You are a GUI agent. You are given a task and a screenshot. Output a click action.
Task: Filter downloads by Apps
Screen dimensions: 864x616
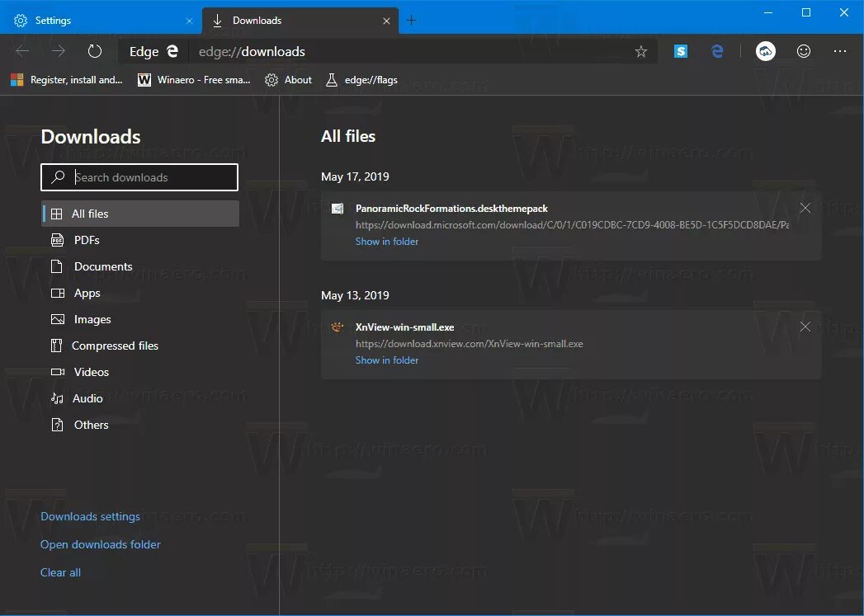pos(140,293)
